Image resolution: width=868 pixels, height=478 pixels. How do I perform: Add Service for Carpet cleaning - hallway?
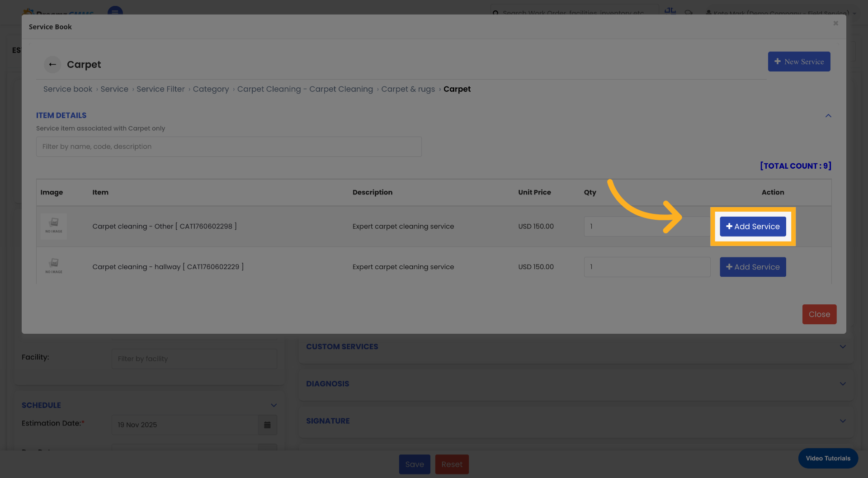753,267
